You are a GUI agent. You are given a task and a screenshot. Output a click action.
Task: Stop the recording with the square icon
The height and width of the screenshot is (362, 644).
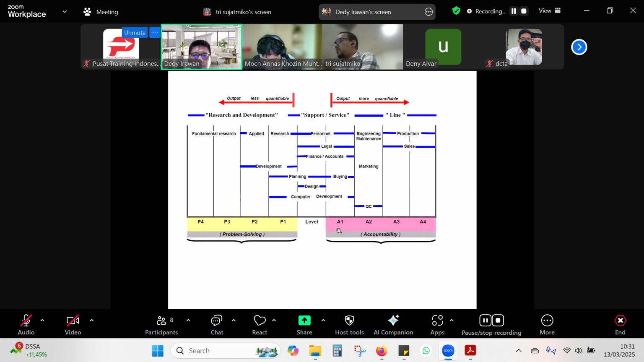[497, 320]
